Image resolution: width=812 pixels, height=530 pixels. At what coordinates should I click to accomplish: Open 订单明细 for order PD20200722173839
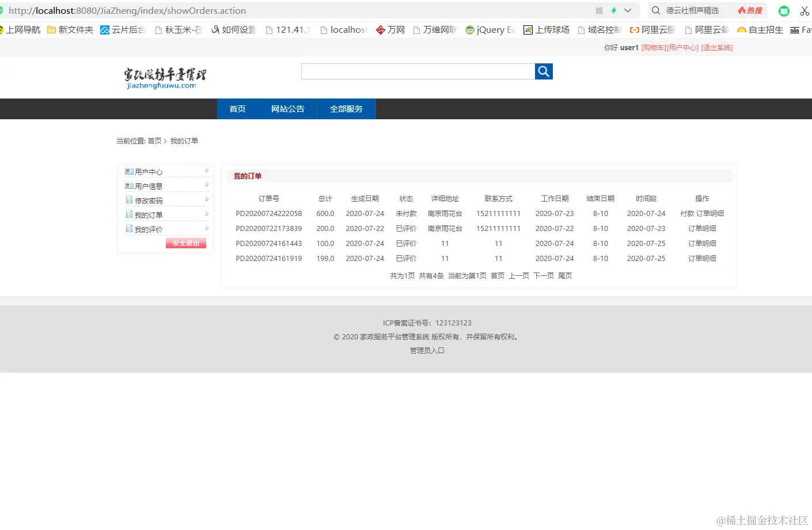point(702,229)
